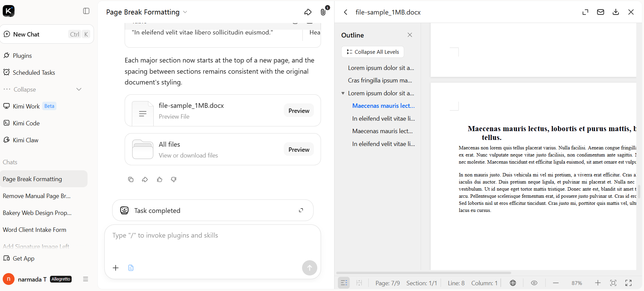Toggle the sidebar panel icon
The image size is (644, 291).
click(x=86, y=11)
